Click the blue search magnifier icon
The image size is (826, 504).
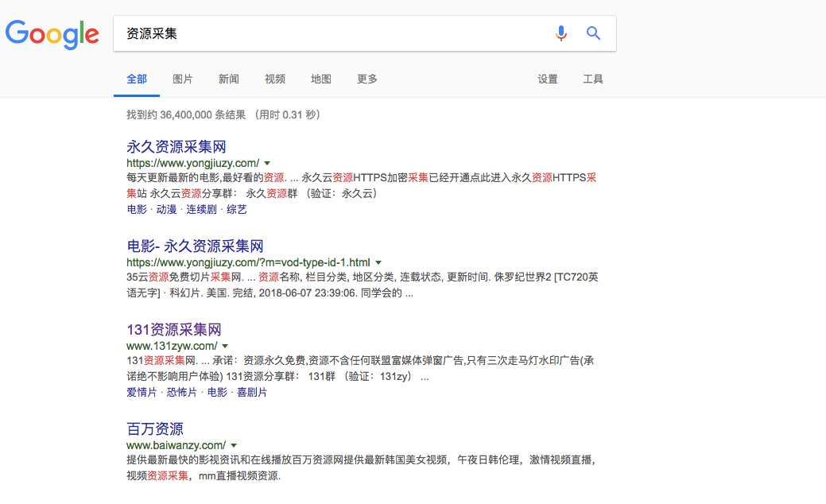tap(594, 33)
